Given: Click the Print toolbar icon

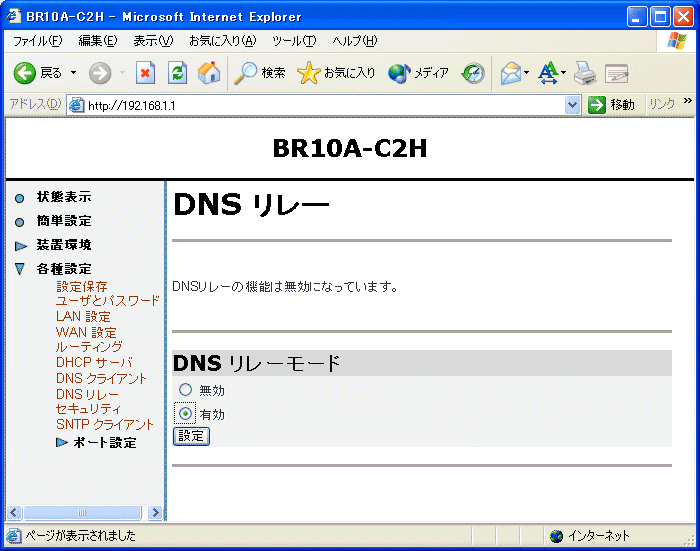Looking at the screenshot, I should pos(584,73).
